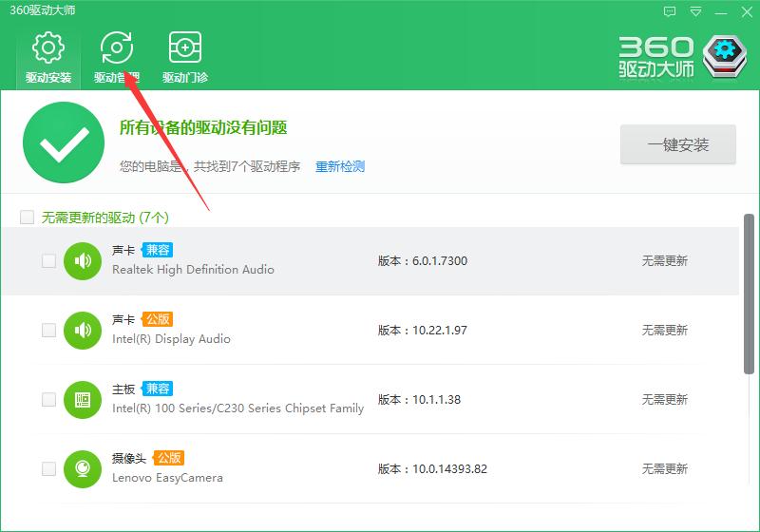Open the 驱动门诊 tab

click(184, 58)
